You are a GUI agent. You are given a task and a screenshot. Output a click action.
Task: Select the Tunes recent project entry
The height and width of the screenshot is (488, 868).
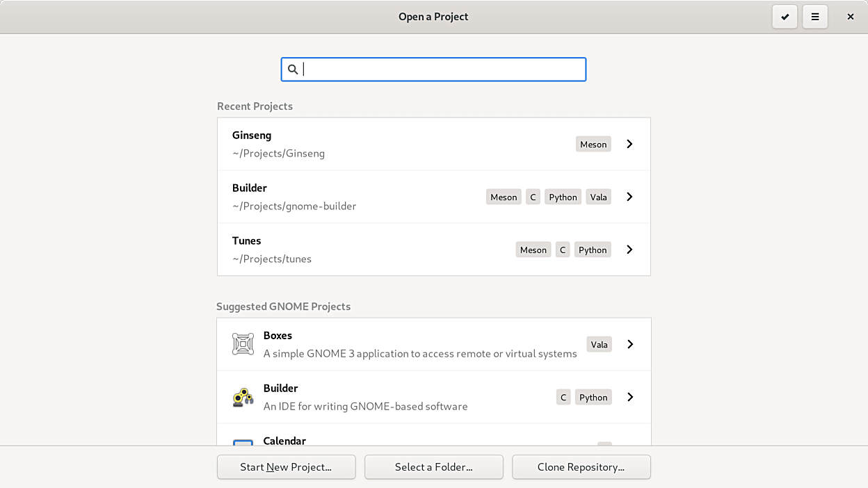tap(362, 250)
